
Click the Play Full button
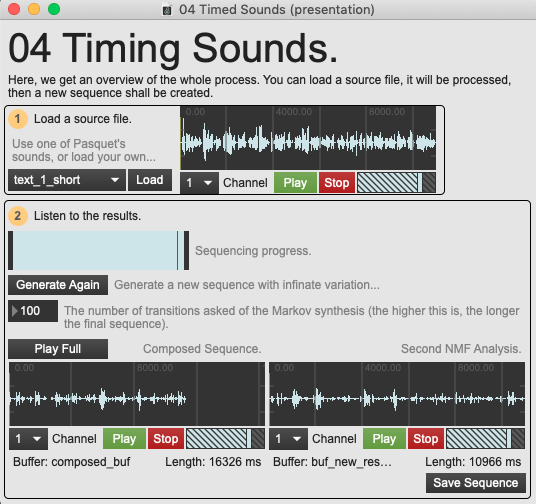(58, 349)
